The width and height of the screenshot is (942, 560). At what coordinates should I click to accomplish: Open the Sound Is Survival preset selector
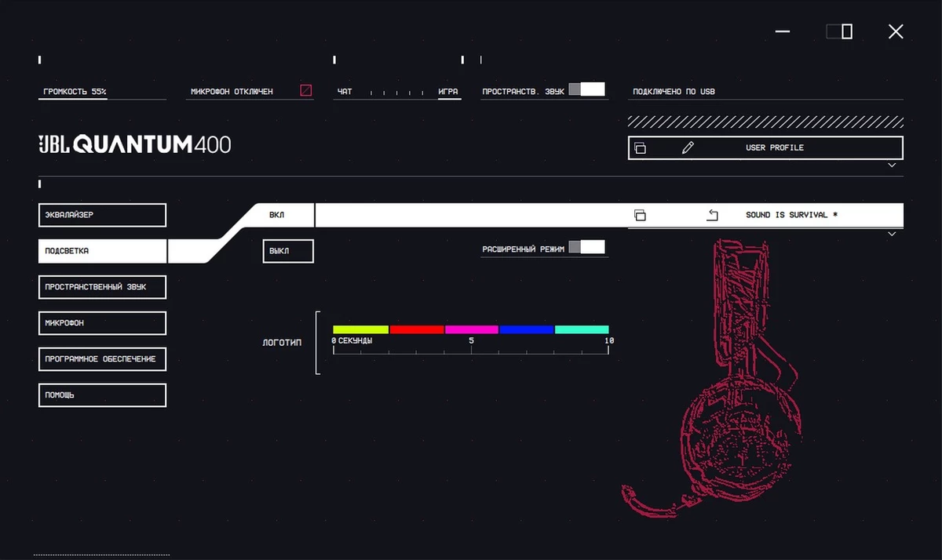point(791,215)
